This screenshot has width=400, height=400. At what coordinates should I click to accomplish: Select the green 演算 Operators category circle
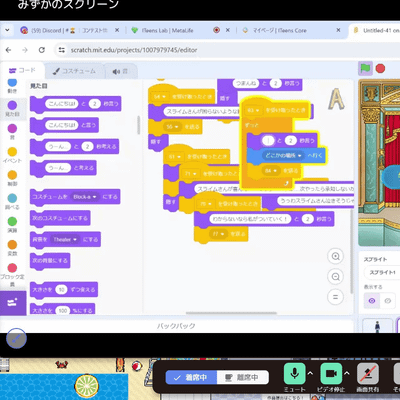point(12,221)
